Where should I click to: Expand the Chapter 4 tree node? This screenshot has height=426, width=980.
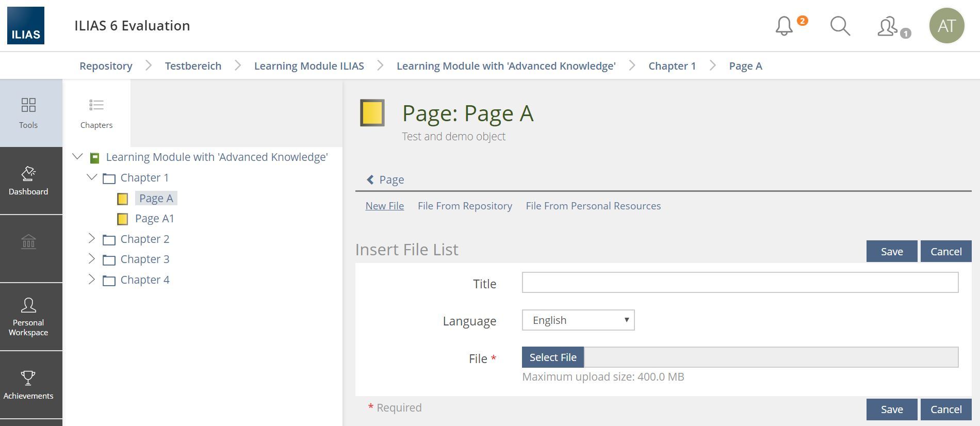[92, 279]
